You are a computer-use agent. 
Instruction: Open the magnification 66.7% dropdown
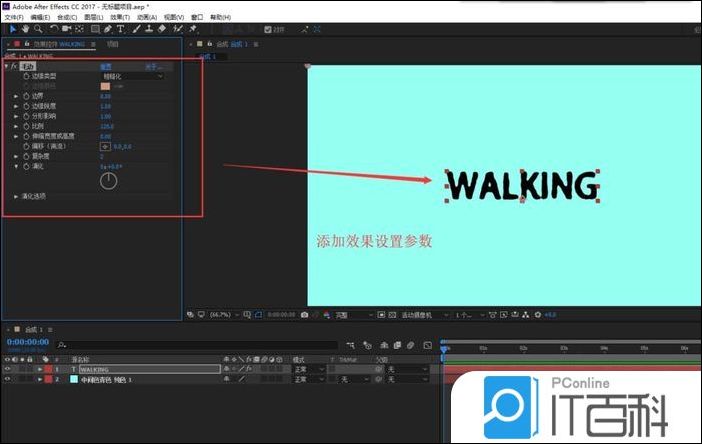point(220,315)
